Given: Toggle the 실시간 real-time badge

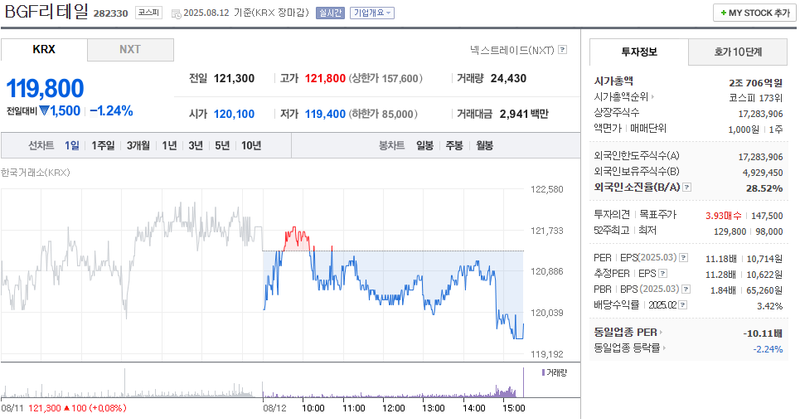Looking at the screenshot, I should point(330,13).
